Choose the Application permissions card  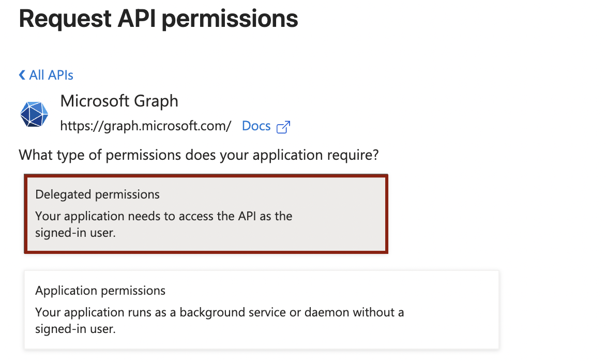pyautogui.click(x=261, y=309)
